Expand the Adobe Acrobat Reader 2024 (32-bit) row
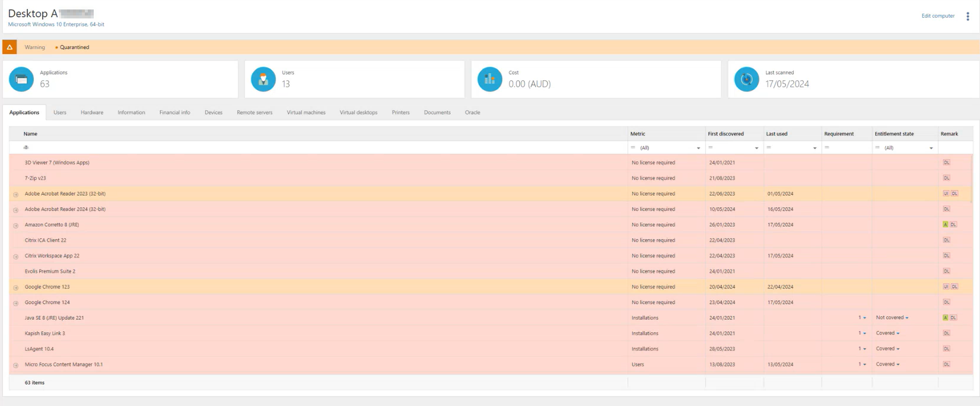Screen dimensions: 980x406 click(16, 210)
